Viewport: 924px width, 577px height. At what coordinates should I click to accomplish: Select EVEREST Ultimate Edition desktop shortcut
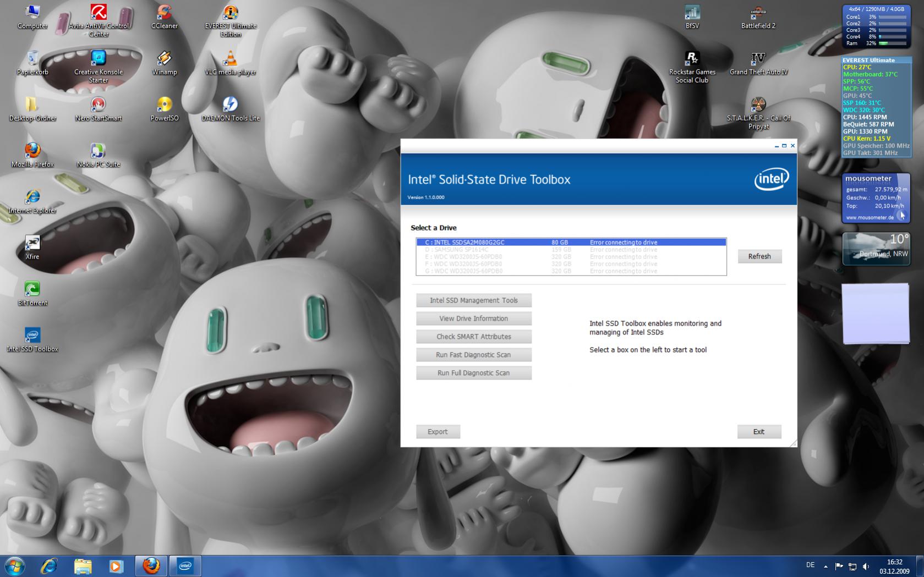pyautogui.click(x=231, y=20)
